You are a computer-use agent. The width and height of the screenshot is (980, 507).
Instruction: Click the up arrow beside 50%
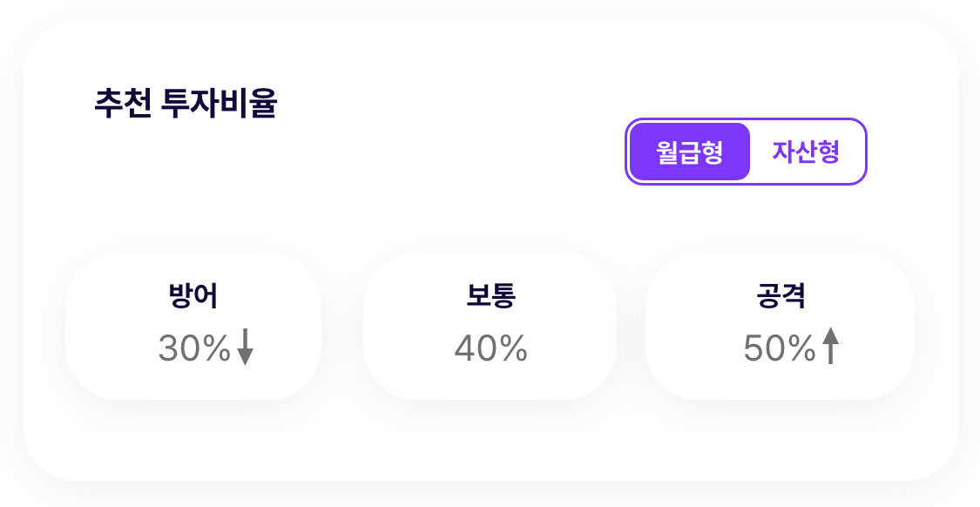(x=831, y=346)
